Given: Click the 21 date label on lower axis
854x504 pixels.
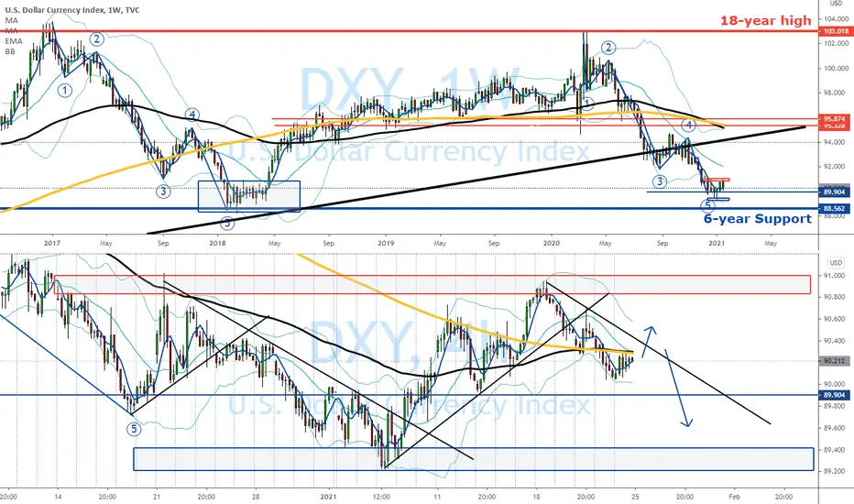Looking at the screenshot, I should (x=157, y=497).
